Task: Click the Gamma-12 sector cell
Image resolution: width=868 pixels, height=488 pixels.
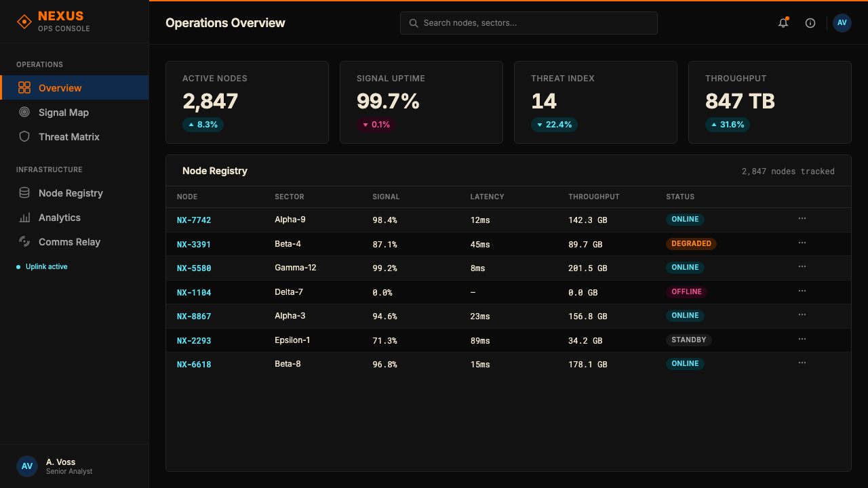Action: pos(296,268)
